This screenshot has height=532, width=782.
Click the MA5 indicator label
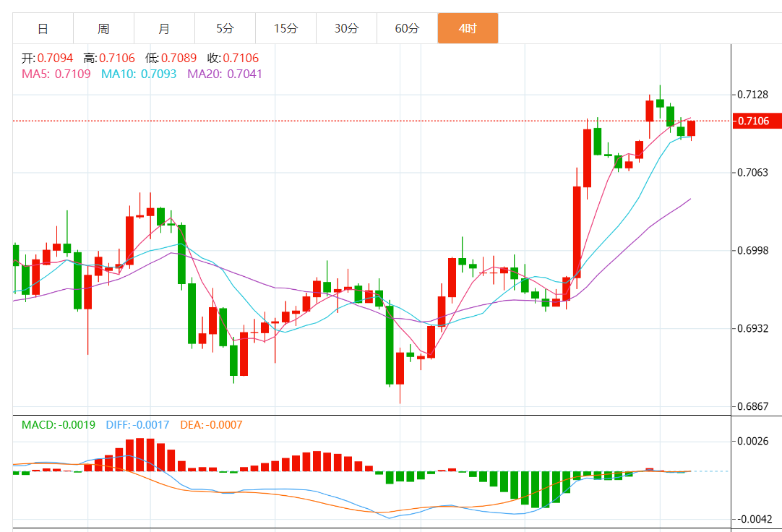(56, 74)
